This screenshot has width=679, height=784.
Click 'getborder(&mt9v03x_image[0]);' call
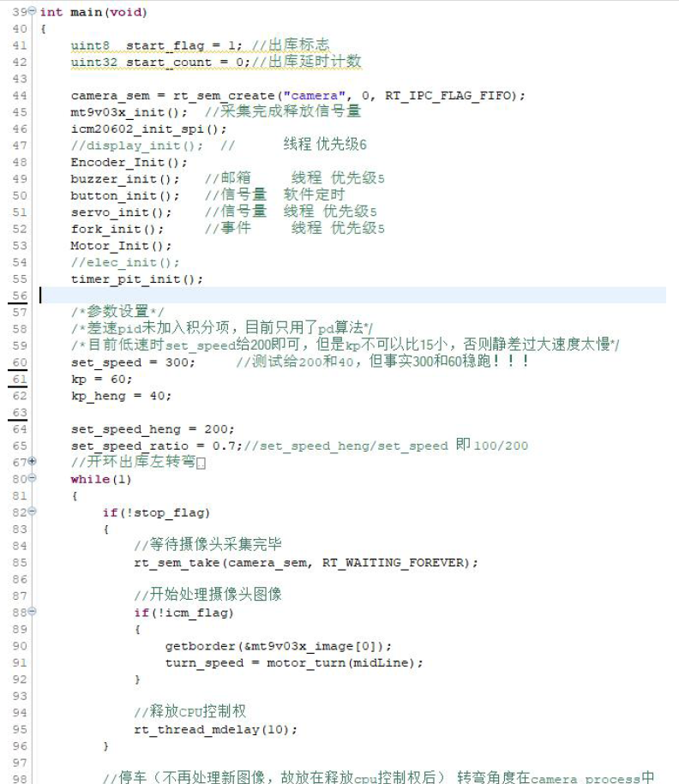point(279,646)
